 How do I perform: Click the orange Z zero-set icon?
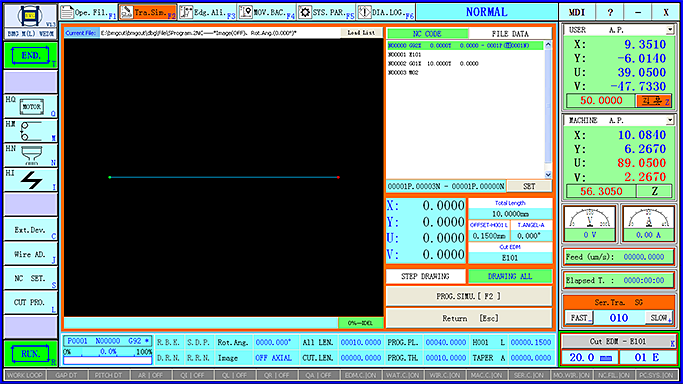point(655,101)
